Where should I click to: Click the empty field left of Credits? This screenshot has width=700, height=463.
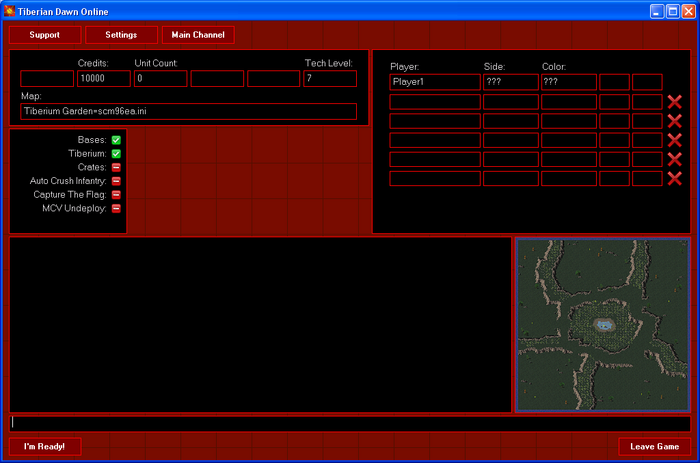point(47,79)
